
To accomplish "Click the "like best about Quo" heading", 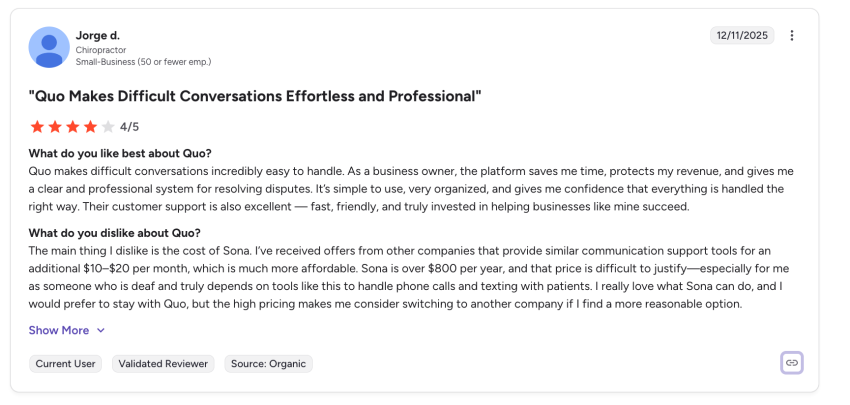I will (x=120, y=153).
